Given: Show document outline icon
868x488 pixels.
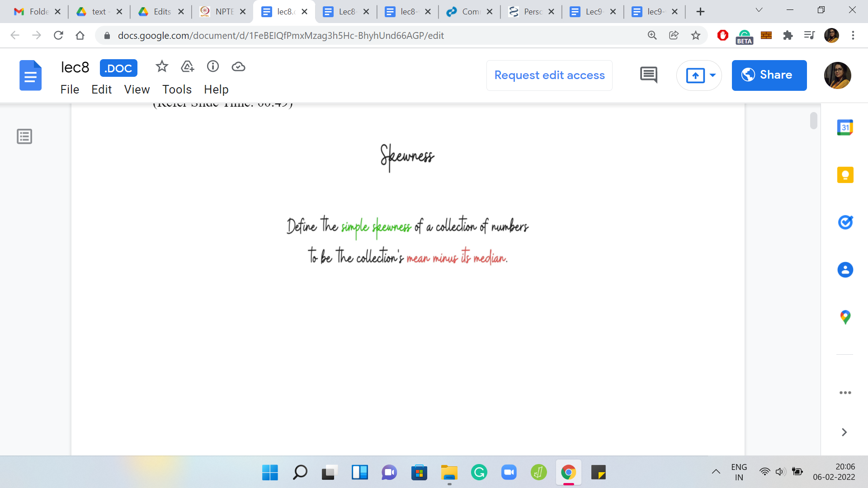Looking at the screenshot, I should tap(24, 136).
